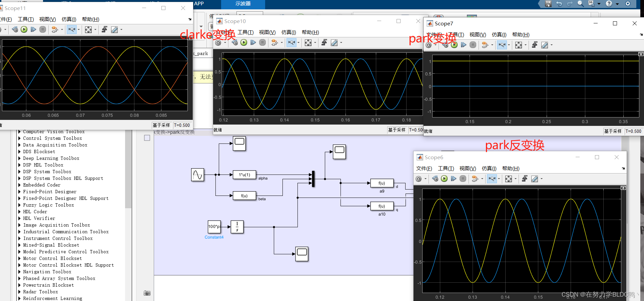Cursor measurements ruler icon in Scope11
The height and width of the screenshot is (301, 644).
pos(114,30)
